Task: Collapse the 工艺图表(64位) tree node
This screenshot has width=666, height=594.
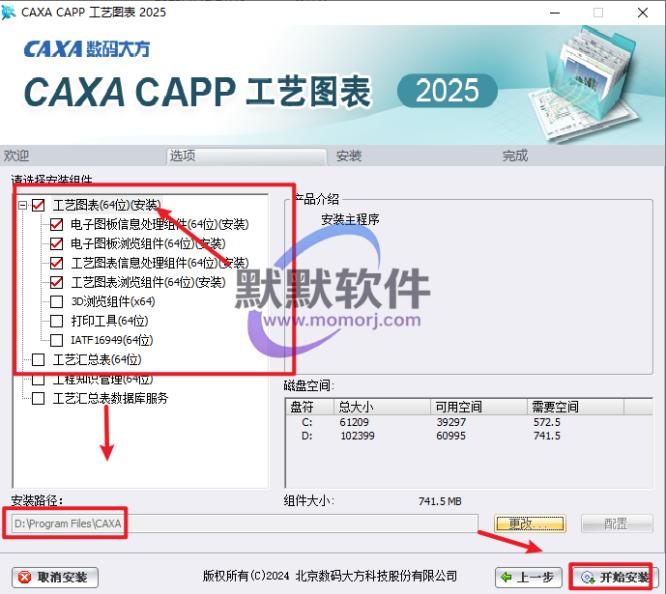Action: (22, 205)
